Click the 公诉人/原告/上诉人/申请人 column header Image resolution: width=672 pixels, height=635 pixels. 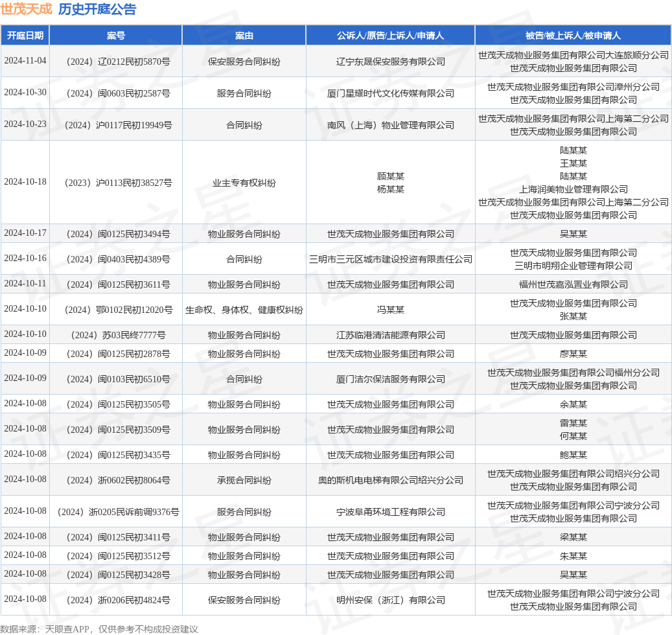coord(390,36)
